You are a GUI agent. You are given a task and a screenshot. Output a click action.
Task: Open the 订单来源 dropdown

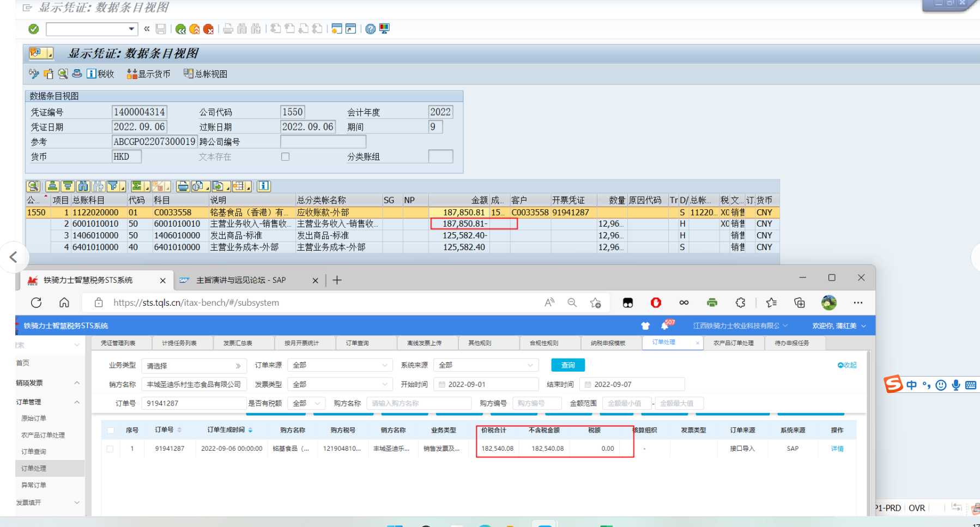[x=340, y=365]
